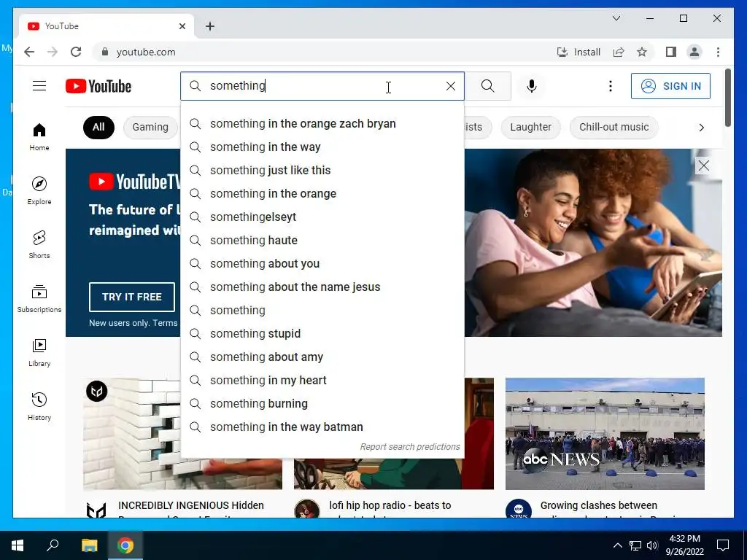Open Shorts in the sidebar
The width and height of the screenshot is (747, 560).
pyautogui.click(x=39, y=245)
